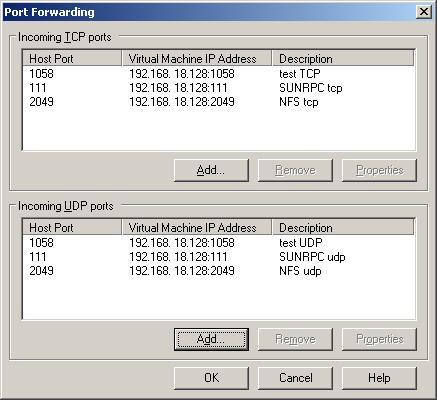Confirm settings with the OK button
The height and width of the screenshot is (400, 437).
(x=211, y=378)
